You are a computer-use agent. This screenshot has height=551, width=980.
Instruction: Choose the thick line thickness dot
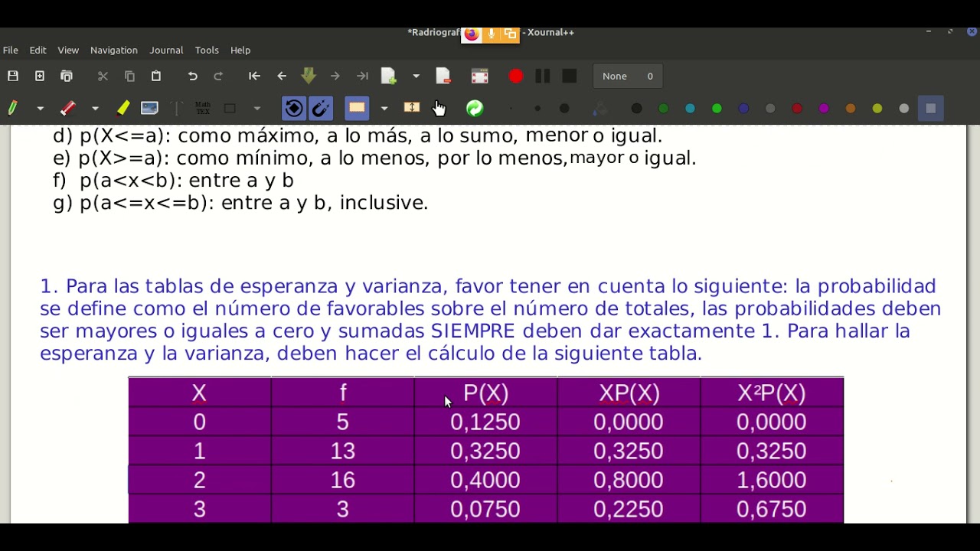click(564, 108)
